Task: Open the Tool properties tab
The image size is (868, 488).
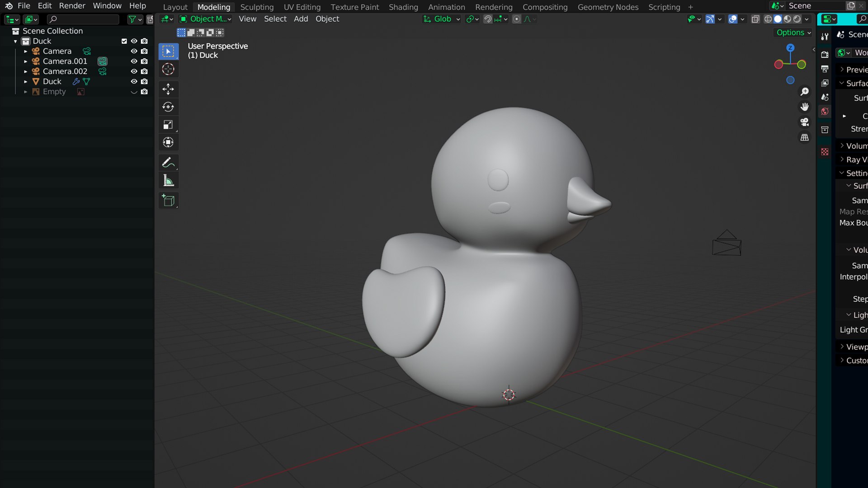Action: coord(825,37)
